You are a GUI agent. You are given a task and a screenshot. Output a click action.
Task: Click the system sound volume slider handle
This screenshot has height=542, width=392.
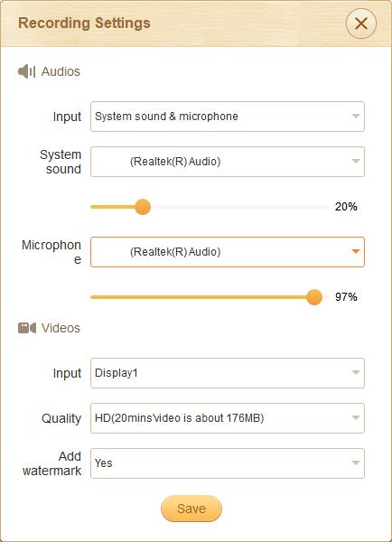click(142, 207)
